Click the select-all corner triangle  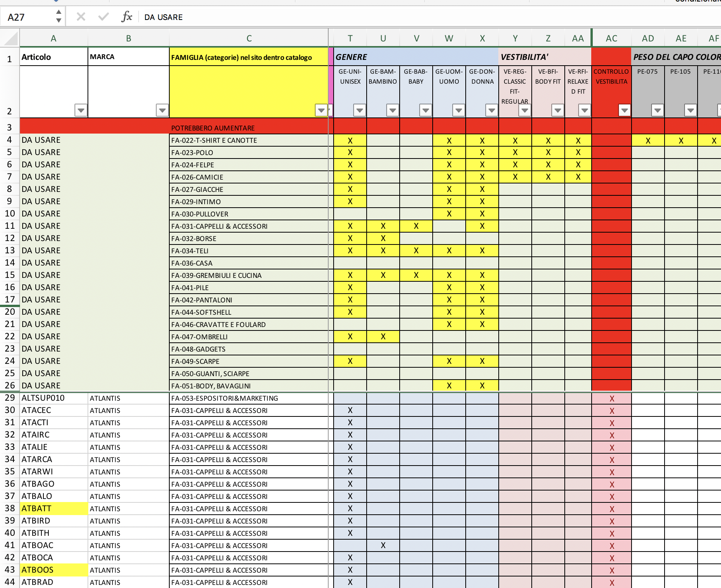tap(11, 39)
